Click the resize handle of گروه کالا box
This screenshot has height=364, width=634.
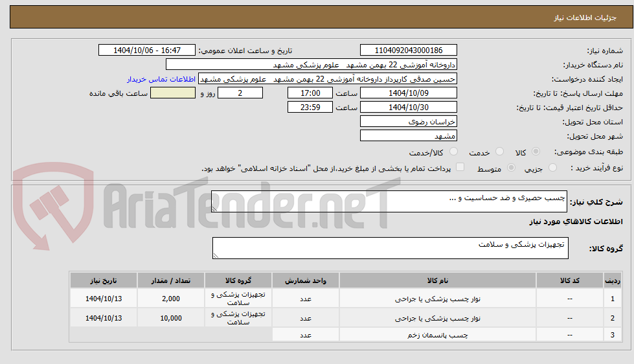(x=216, y=255)
